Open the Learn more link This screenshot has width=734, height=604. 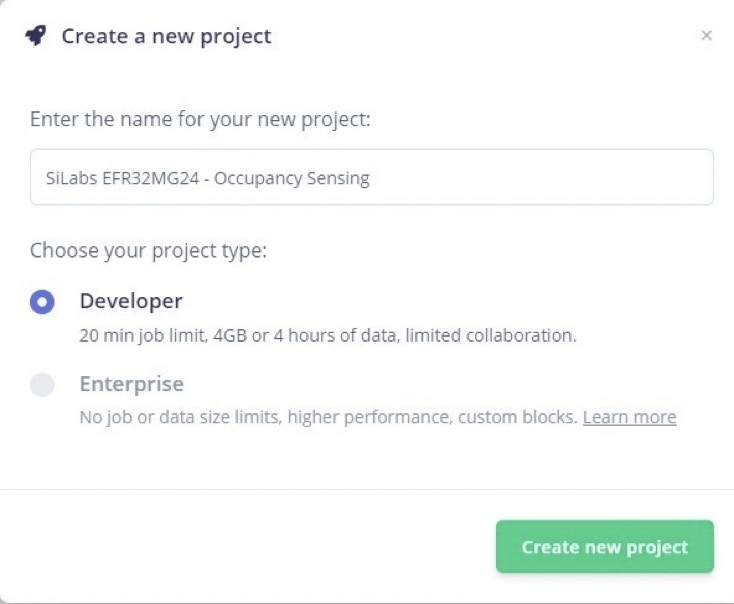(x=629, y=417)
